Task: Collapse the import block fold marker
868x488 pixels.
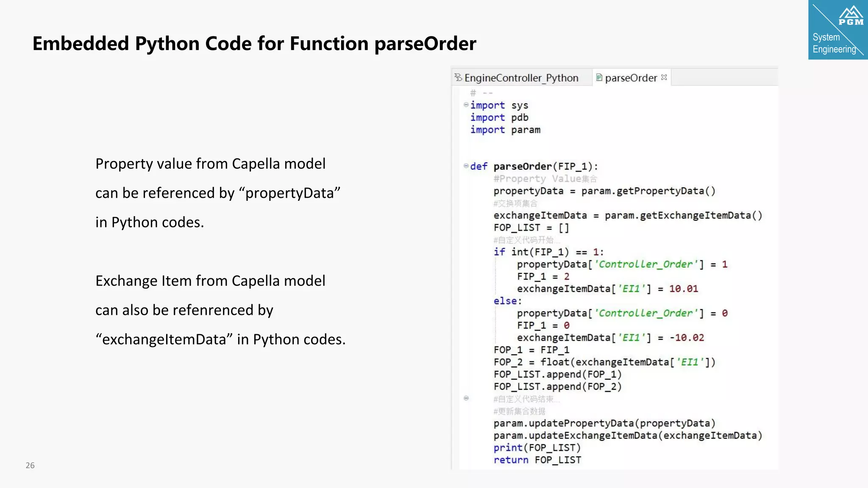Action: (x=466, y=105)
